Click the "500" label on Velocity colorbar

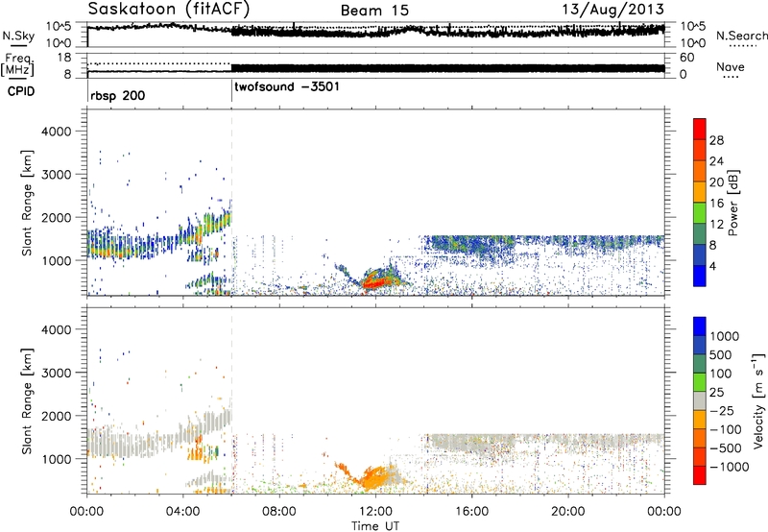pos(721,355)
